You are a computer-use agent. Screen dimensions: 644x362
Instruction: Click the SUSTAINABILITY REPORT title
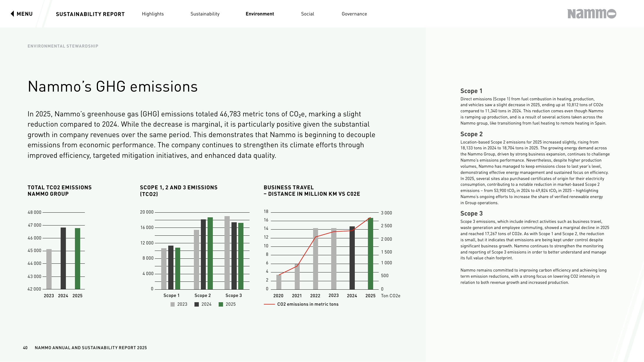[x=90, y=14]
